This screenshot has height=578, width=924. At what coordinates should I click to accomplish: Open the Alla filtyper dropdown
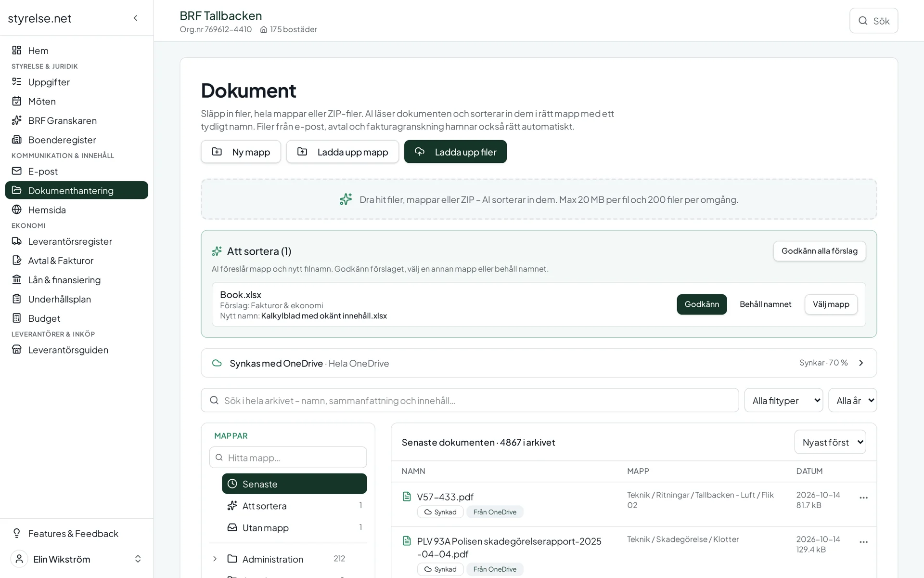[x=783, y=400]
